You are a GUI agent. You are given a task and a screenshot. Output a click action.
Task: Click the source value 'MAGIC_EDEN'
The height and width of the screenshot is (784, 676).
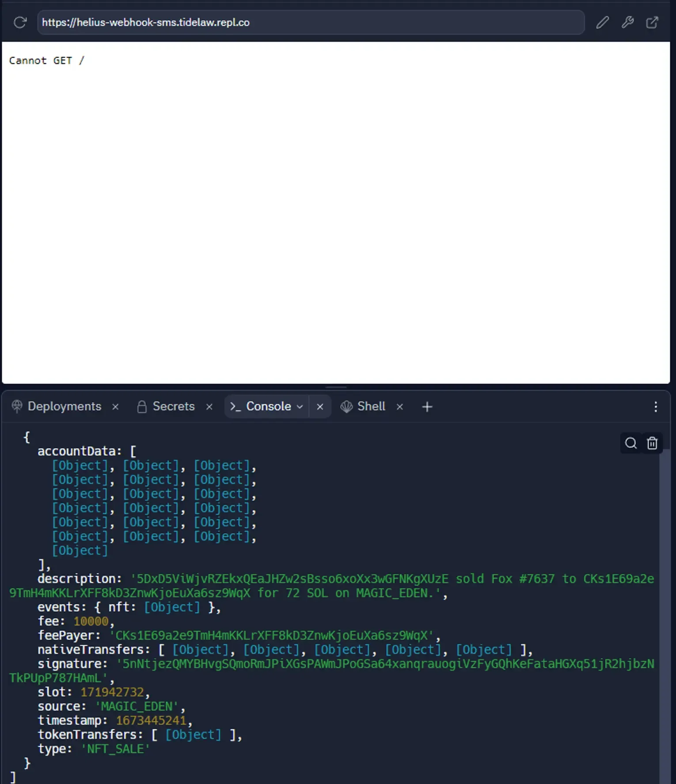pyautogui.click(x=137, y=706)
